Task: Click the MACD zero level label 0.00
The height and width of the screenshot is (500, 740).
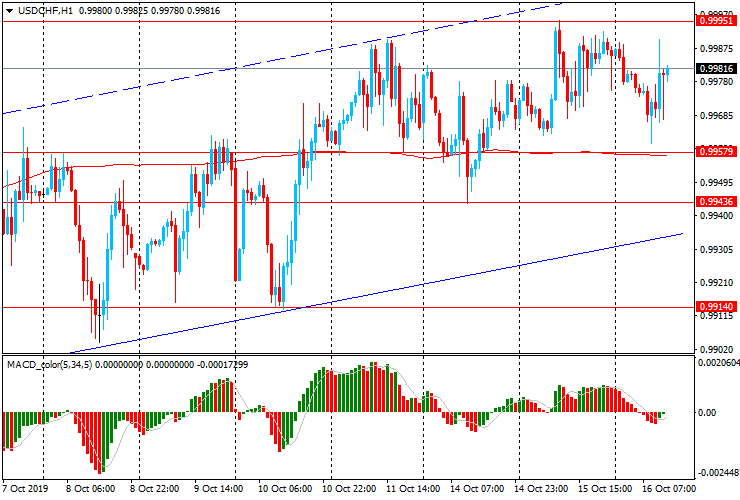Action: click(707, 413)
